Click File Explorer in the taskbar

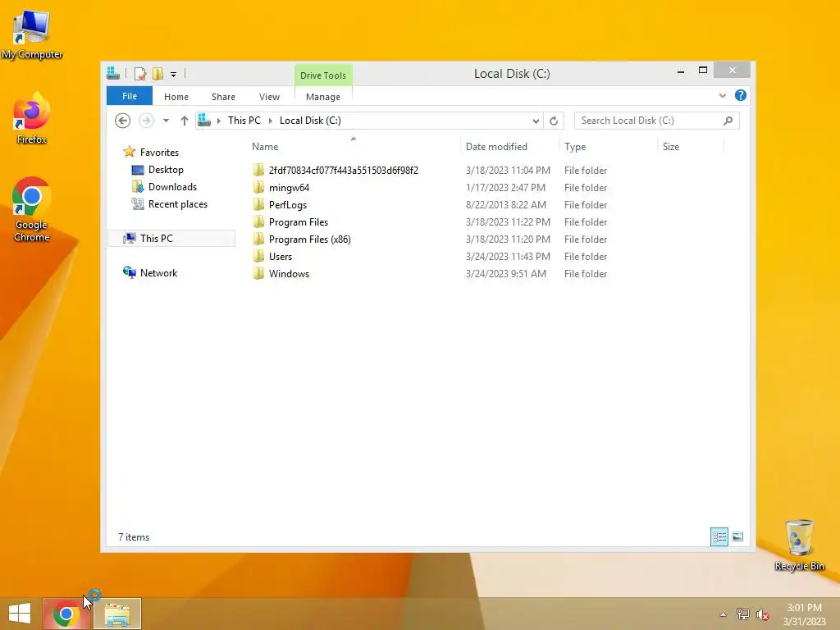(117, 614)
